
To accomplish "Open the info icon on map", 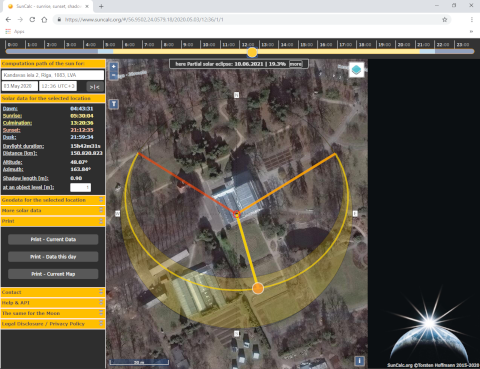I will tap(359, 361).
